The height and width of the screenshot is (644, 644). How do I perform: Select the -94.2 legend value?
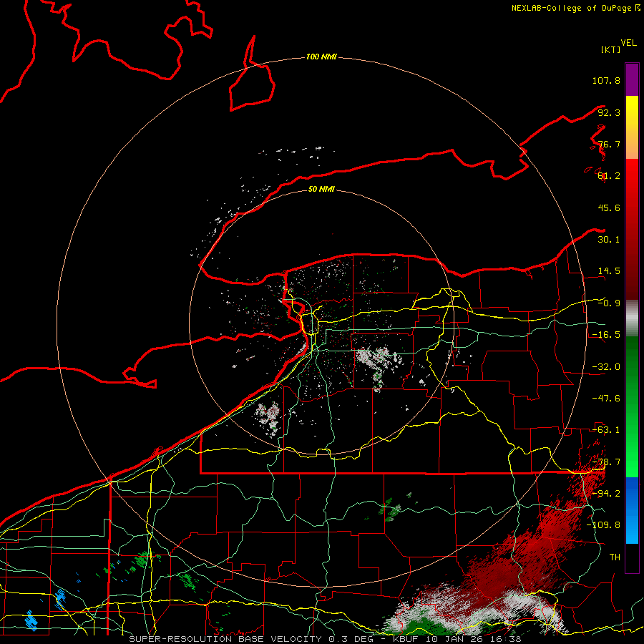pos(606,493)
